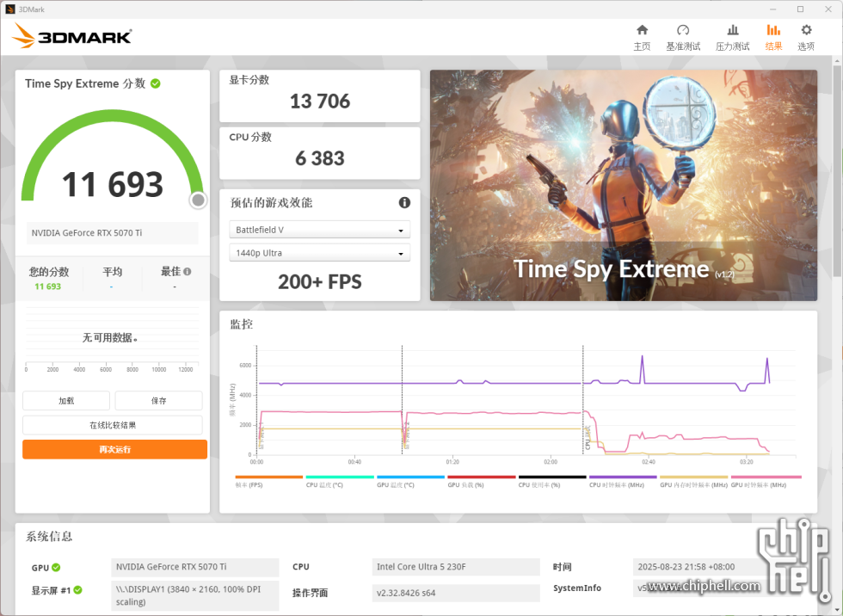The width and height of the screenshot is (843, 616).
Task: Toggle the black CPU 使用率 legend swatch
Action: (552, 477)
